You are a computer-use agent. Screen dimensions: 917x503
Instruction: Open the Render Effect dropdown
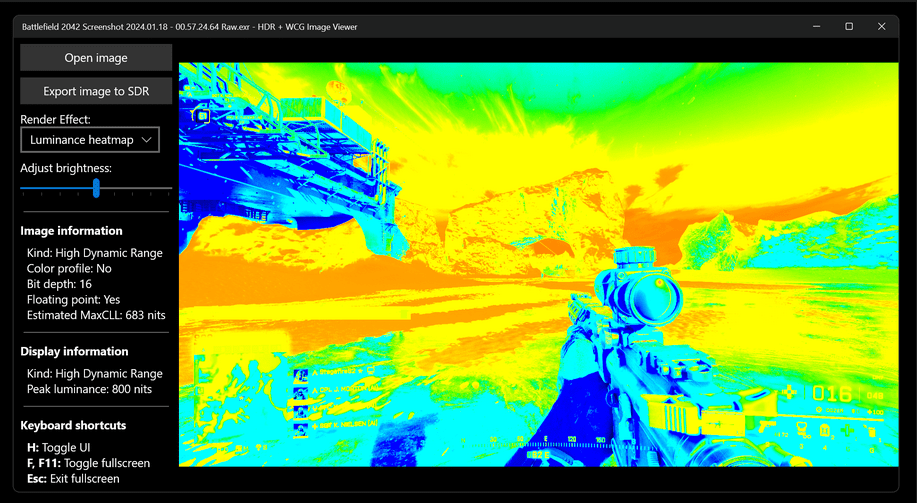click(90, 140)
